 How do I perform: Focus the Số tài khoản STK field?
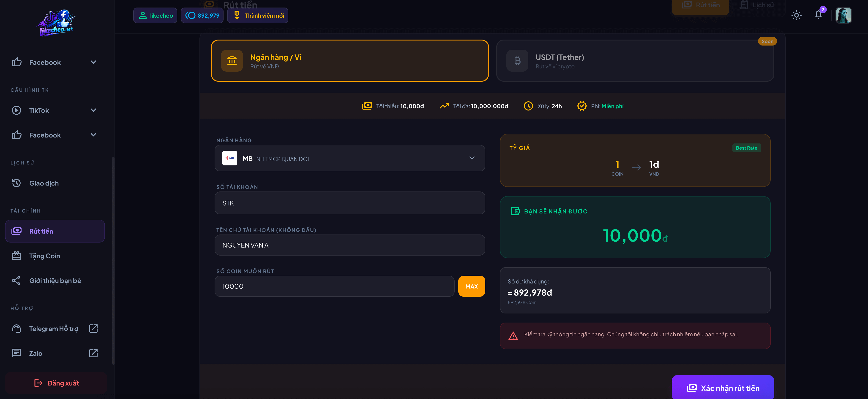(x=350, y=203)
